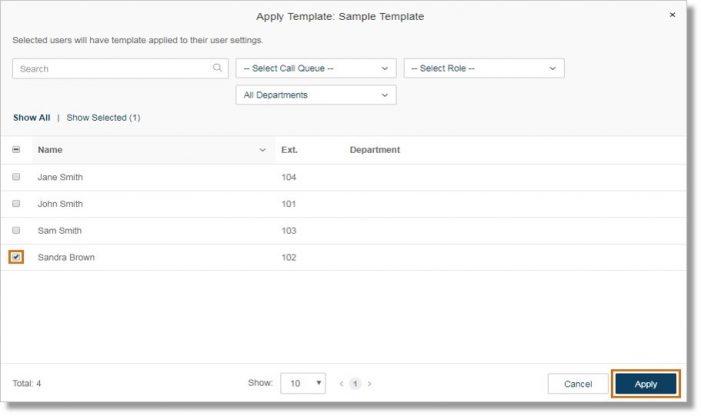Open the All Departments dropdown
The width and height of the screenshot is (701, 416).
coord(316,95)
